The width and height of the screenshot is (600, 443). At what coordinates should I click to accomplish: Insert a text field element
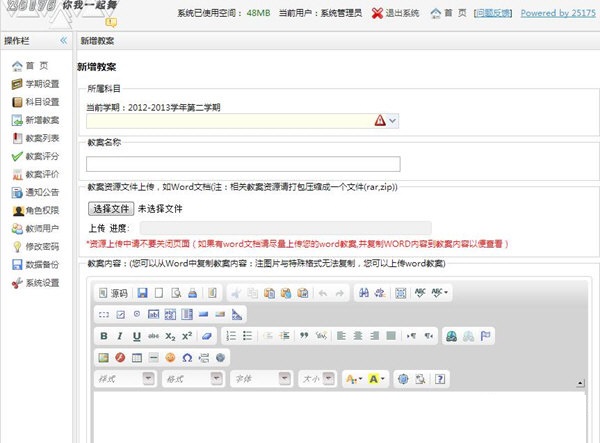point(153,314)
